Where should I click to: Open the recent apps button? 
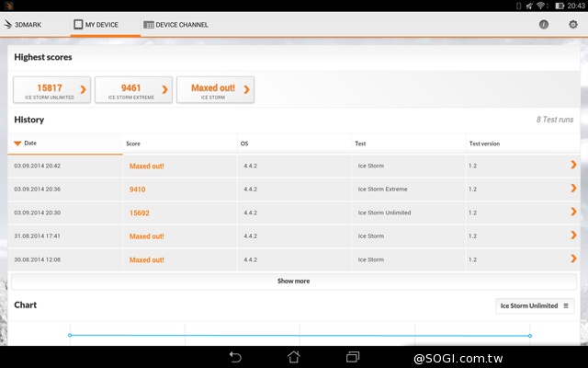353,357
